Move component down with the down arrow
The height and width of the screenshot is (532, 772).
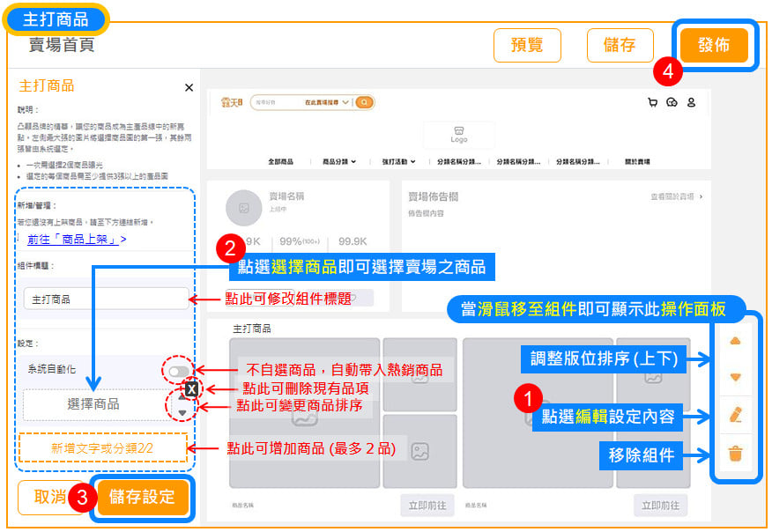pyautogui.click(x=736, y=377)
